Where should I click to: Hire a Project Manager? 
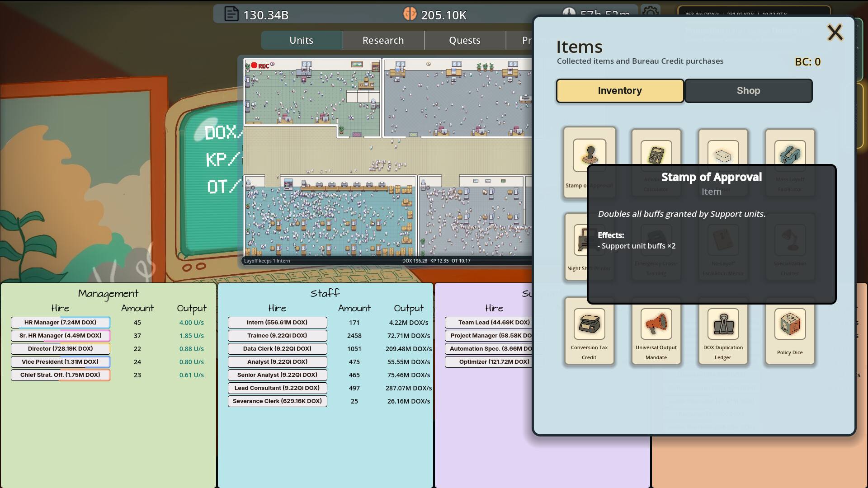489,336
